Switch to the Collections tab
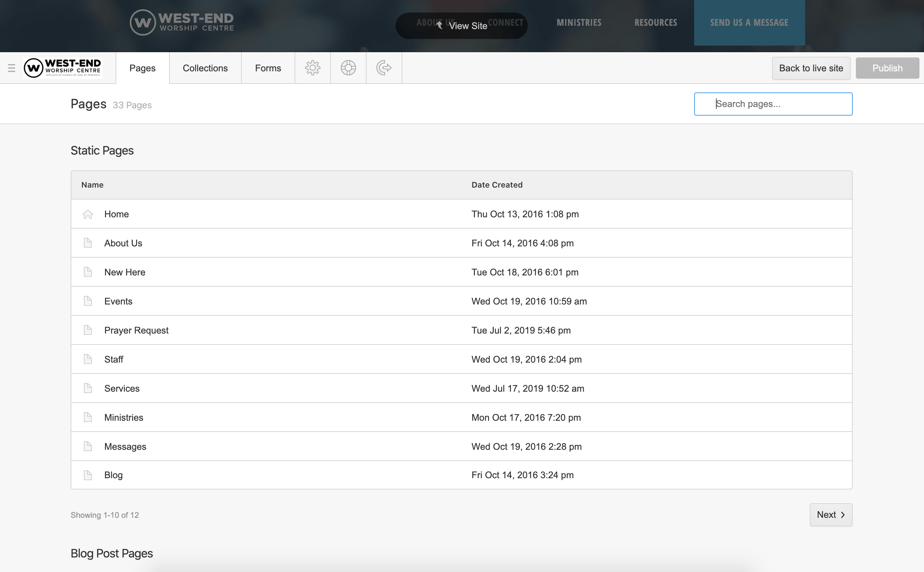Image resolution: width=924 pixels, height=572 pixels. pos(205,68)
